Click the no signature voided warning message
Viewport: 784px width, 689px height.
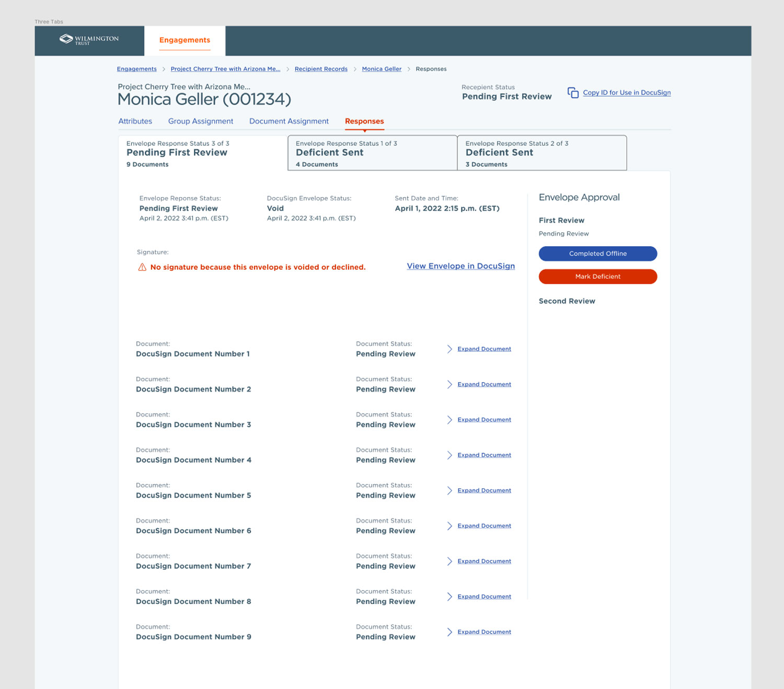coord(258,267)
